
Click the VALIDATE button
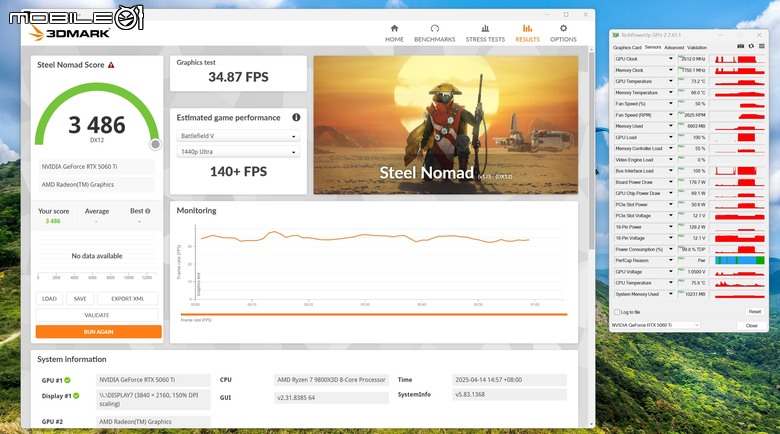97,315
